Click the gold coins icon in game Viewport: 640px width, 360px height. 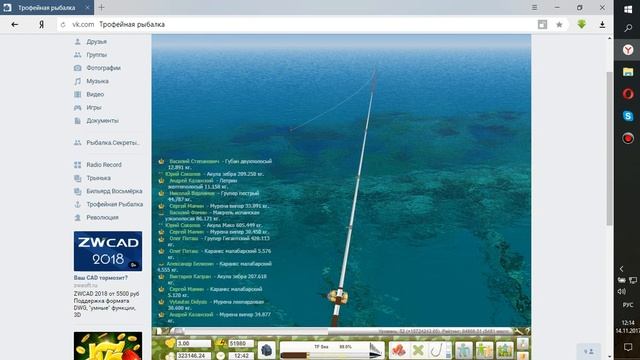170,343
